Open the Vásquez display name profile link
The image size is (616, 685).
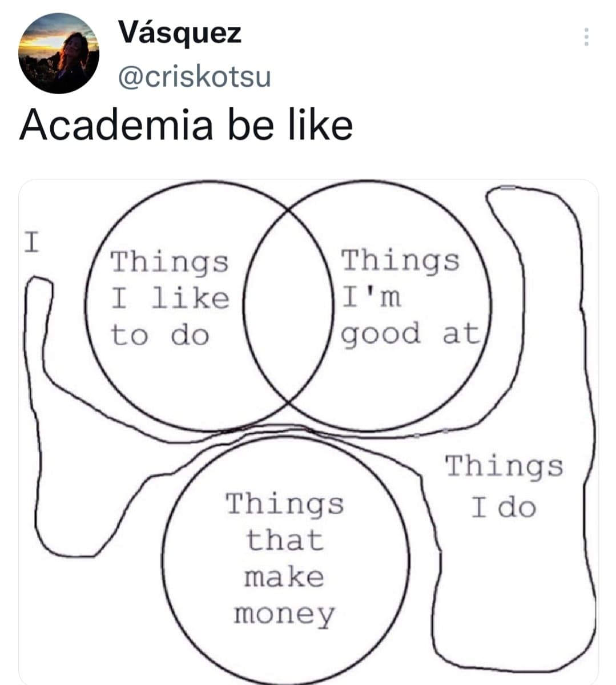coord(180,33)
